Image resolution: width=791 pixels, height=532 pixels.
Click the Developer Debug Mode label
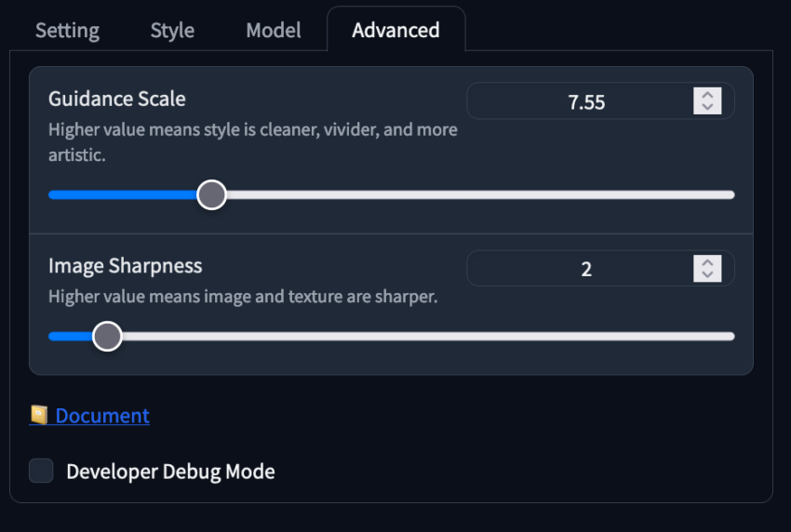pyautogui.click(x=170, y=472)
